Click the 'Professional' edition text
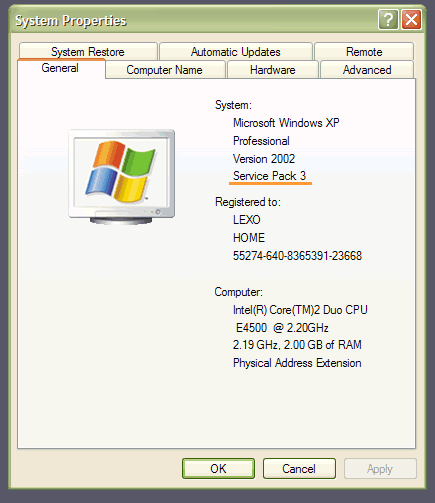This screenshot has width=435, height=503. tap(261, 141)
